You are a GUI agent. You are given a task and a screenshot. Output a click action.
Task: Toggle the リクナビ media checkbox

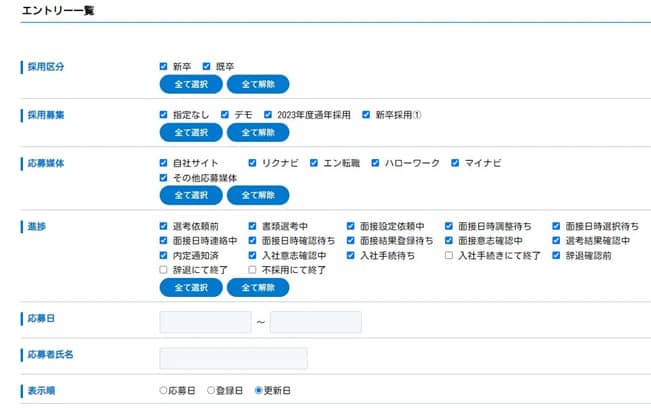tap(252, 163)
